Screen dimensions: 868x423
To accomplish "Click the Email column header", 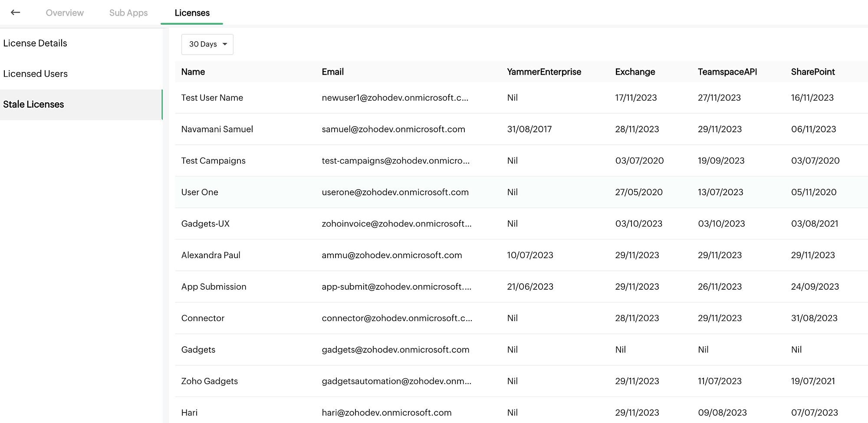I will pyautogui.click(x=332, y=72).
